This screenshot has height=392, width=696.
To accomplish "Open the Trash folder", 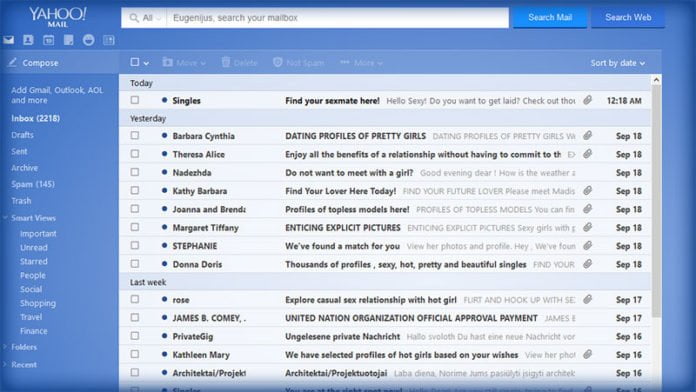I will tap(21, 201).
